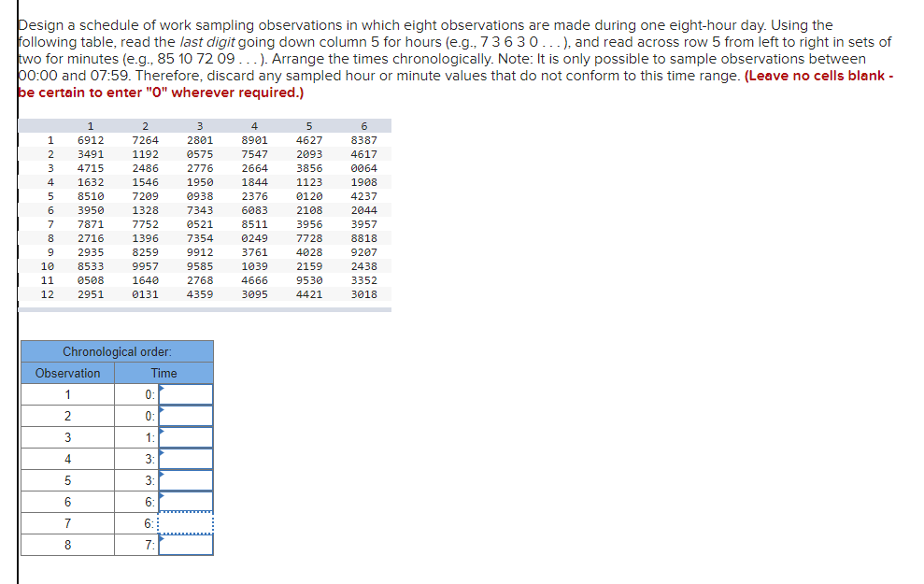924x584 pixels.
Task: Select the Observation column header
Action: (x=66, y=372)
